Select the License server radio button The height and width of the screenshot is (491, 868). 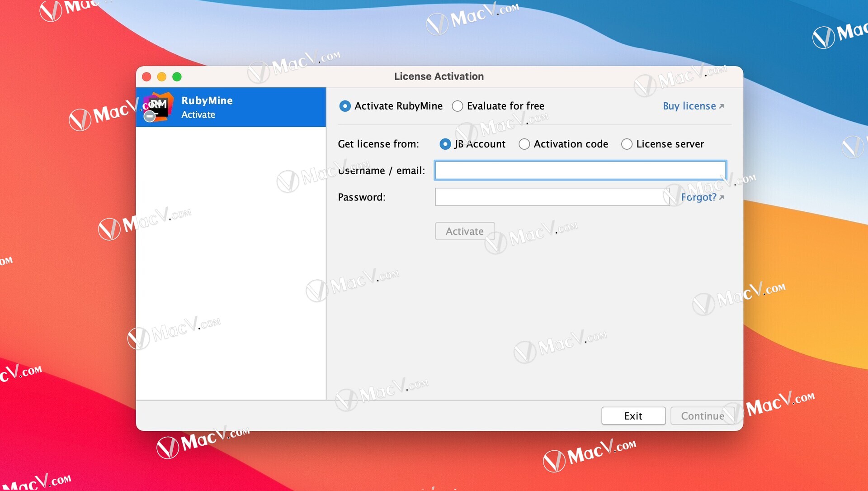point(626,144)
